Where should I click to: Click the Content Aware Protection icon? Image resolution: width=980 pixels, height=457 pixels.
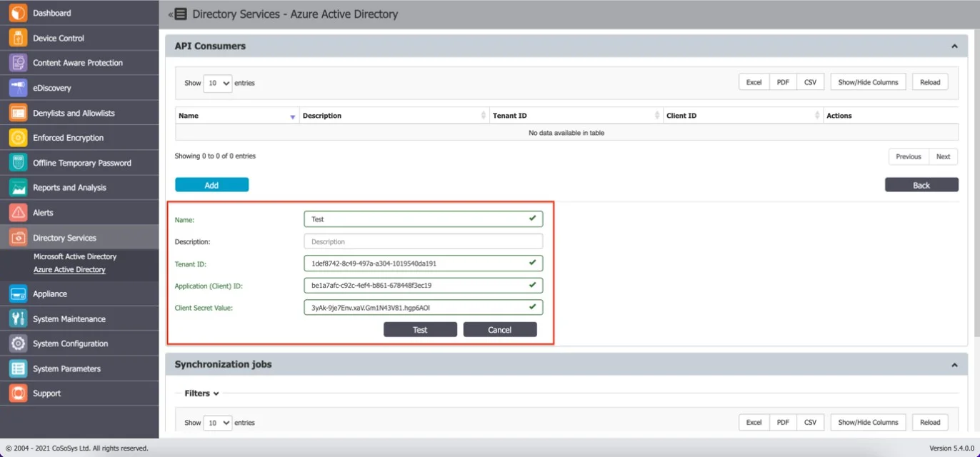18,63
